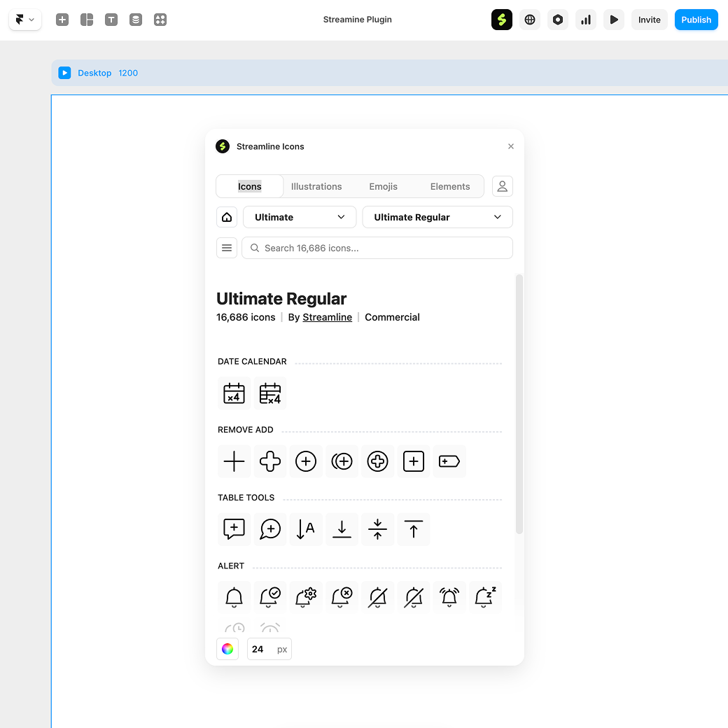Open the analytics bar chart icon
728x728 pixels.
tap(586, 20)
